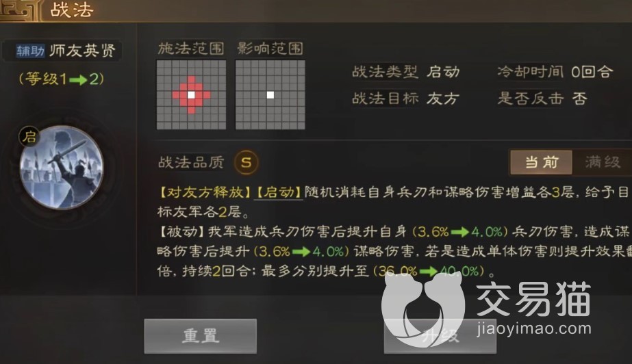Click the 辅助 support tag icon

(x=30, y=51)
